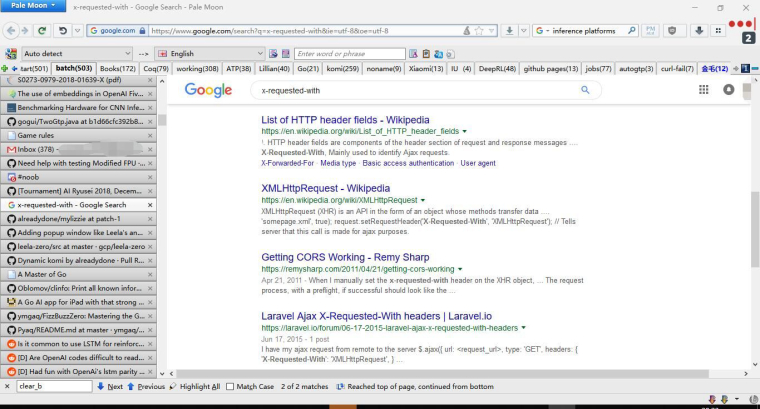Click the Enter word or phrase field
Image resolution: width=760 pixels, height=409 pixels.
[349, 53]
